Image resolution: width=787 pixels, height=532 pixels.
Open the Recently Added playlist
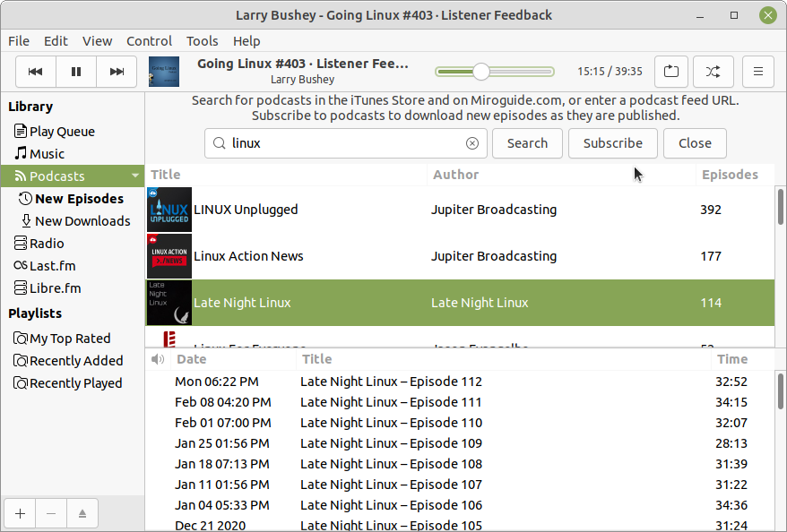coord(73,361)
